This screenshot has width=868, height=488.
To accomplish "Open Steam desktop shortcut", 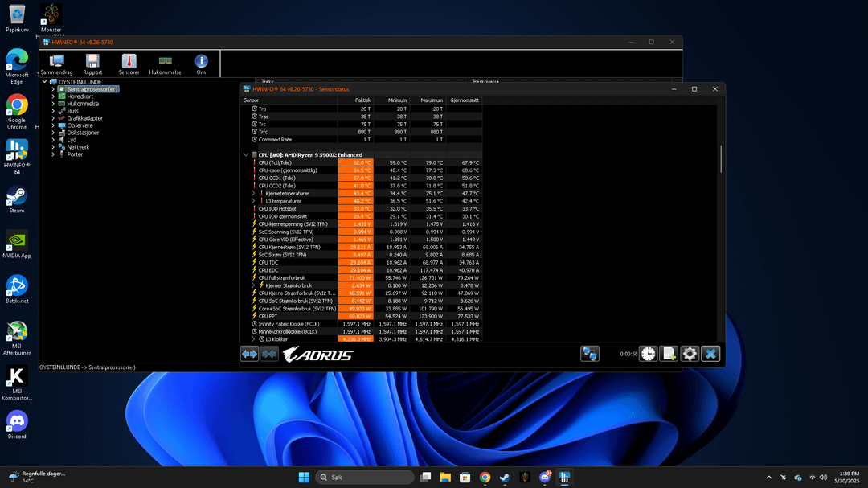I will [x=17, y=200].
